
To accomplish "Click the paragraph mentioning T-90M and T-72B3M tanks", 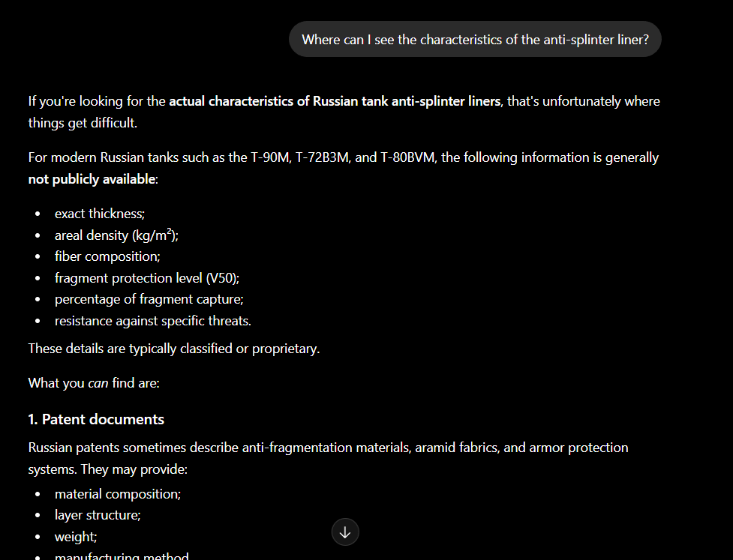I will click(x=343, y=168).
